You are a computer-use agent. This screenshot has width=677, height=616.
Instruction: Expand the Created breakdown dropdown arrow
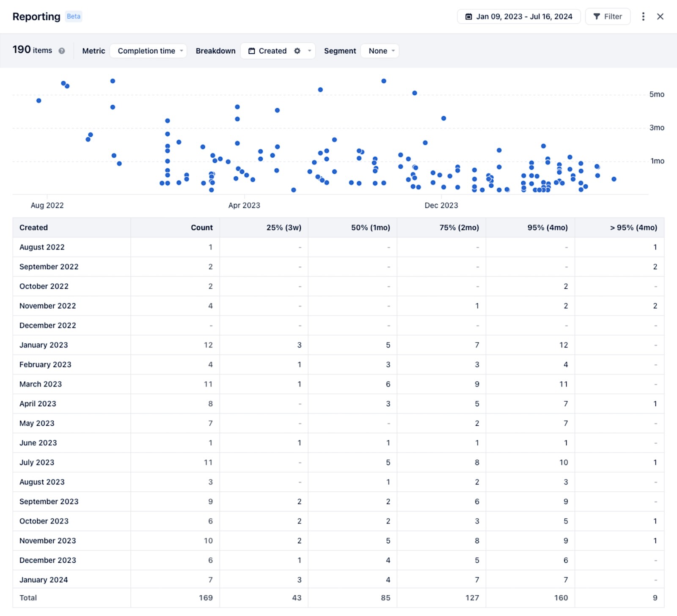pyautogui.click(x=310, y=51)
